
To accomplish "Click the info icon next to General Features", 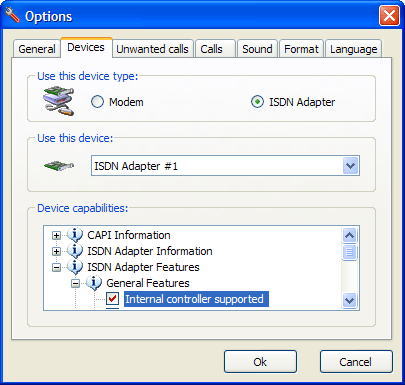I will (x=94, y=283).
